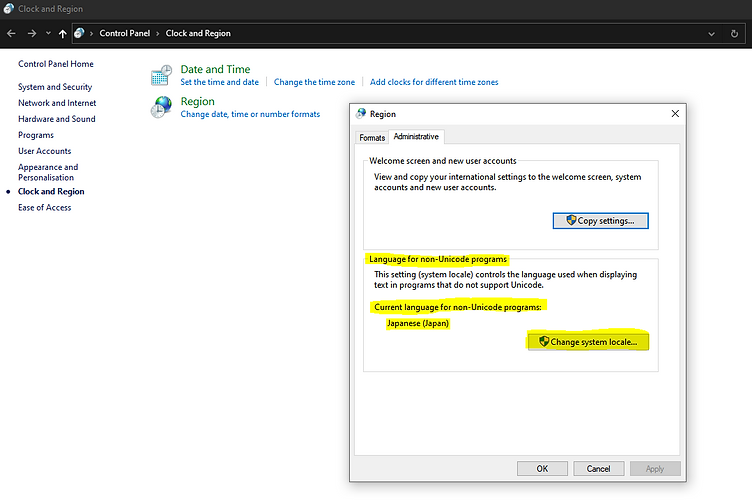Go up one level with the up arrow
Screen dimensions: 752x503
click(x=63, y=34)
